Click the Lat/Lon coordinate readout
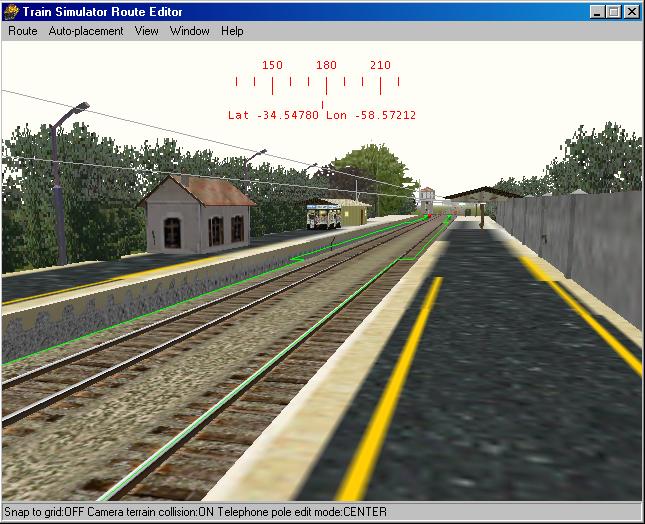The width and height of the screenshot is (645, 524). pos(322,115)
